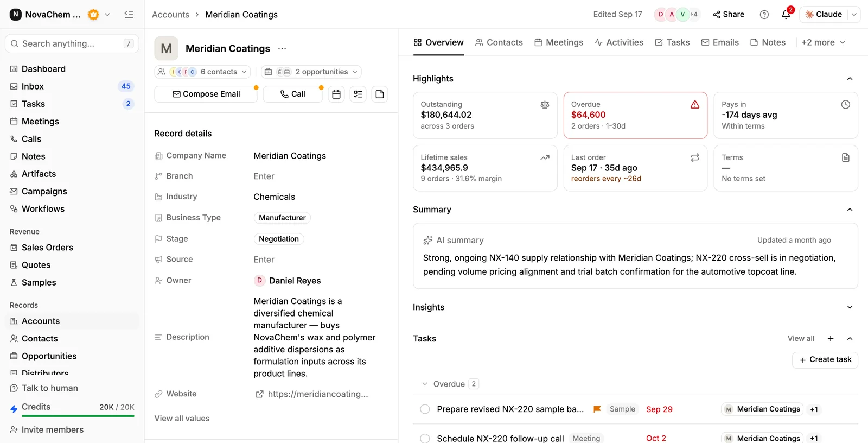Click the Terms document icon
Screen dimensions: 868x443
tap(845, 157)
